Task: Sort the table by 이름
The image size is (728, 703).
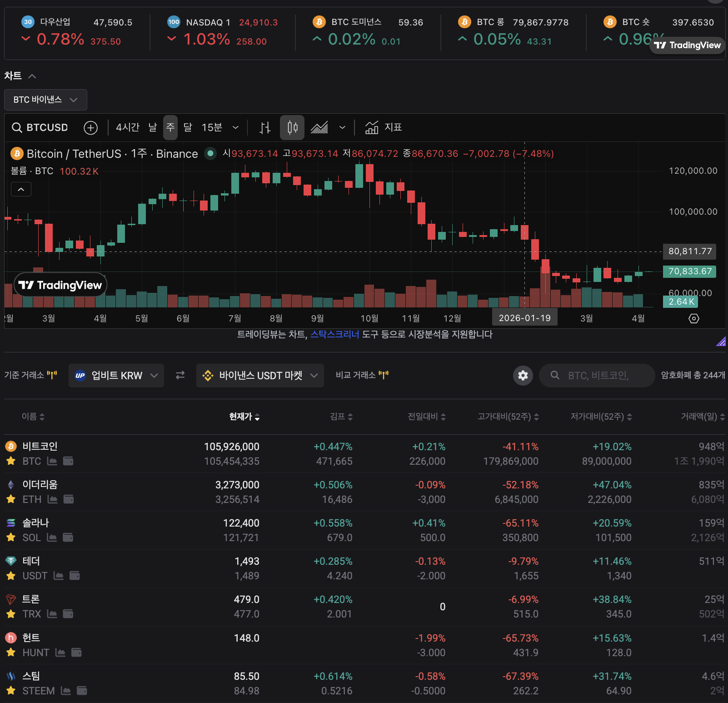Action: pos(33,417)
